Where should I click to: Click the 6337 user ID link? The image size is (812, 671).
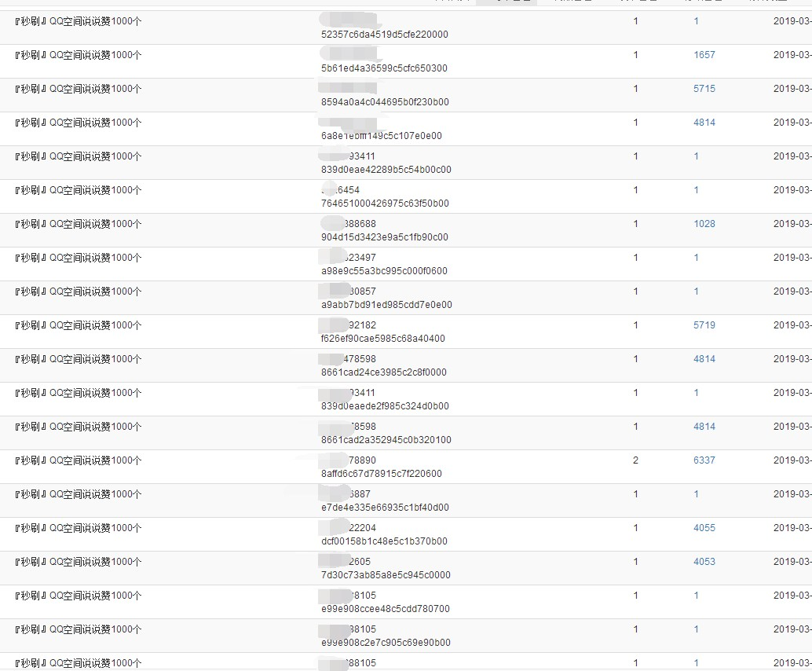click(x=704, y=460)
